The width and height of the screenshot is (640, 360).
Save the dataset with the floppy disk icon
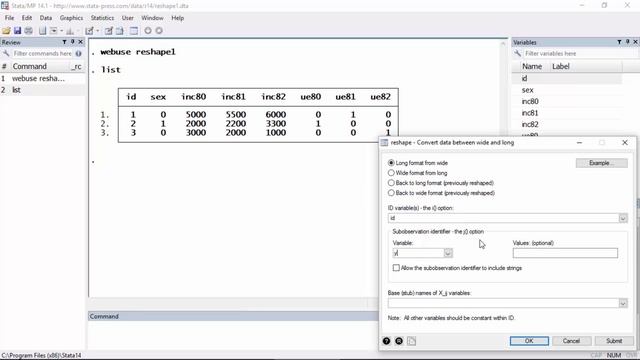[17, 31]
